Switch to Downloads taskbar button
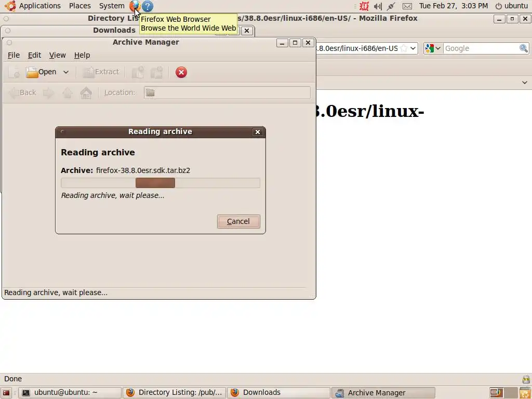The height and width of the screenshot is (399, 532). coord(278,393)
